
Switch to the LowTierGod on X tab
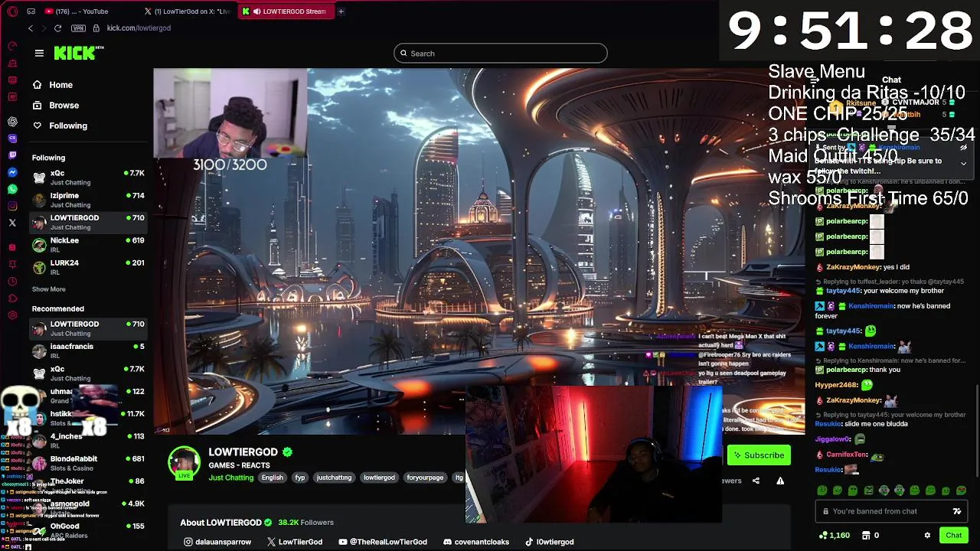pos(188,11)
